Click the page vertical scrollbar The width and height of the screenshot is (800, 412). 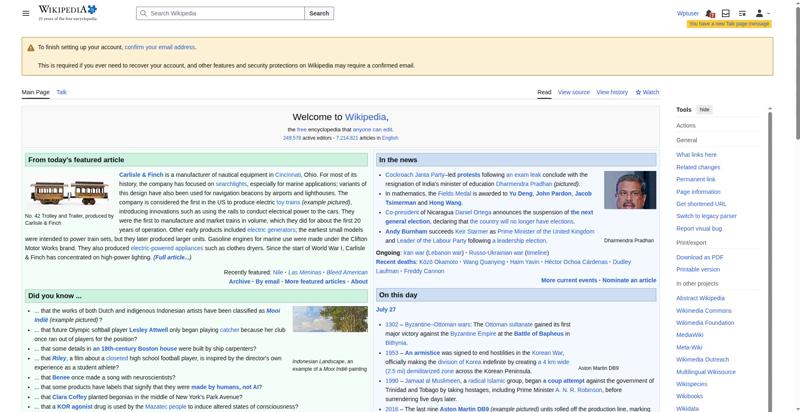pyautogui.click(x=797, y=206)
